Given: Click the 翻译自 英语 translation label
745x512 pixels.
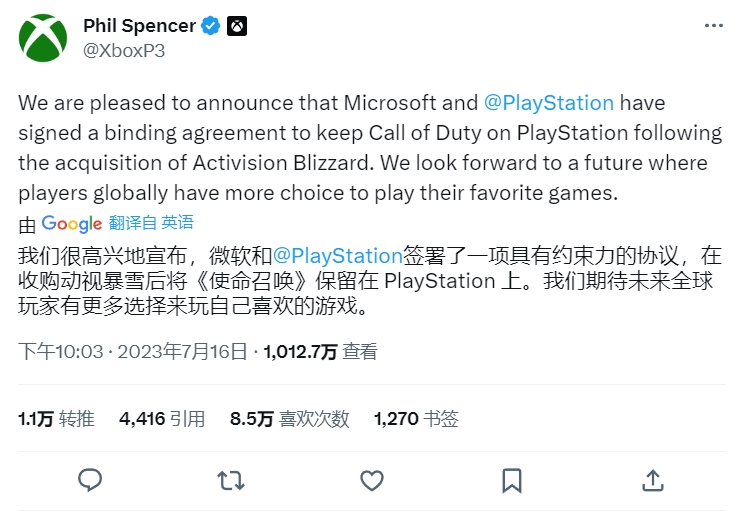Looking at the screenshot, I should point(151,222).
